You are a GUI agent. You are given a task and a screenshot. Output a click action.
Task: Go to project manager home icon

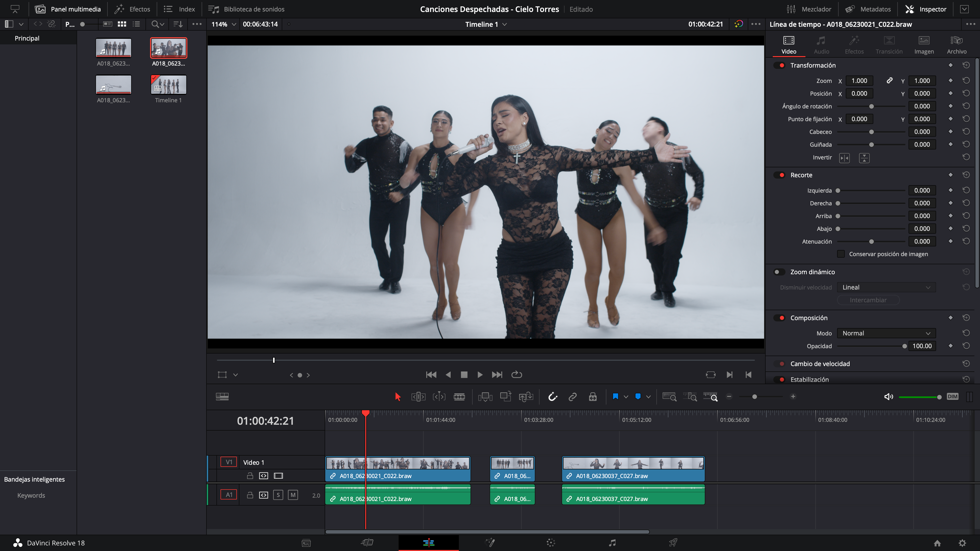coord(937,543)
